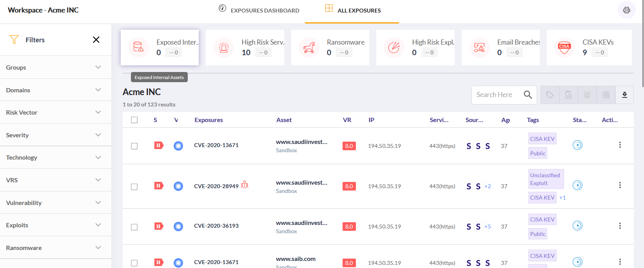Check the CVE-2020-28949 row checkbox

[x=134, y=187]
